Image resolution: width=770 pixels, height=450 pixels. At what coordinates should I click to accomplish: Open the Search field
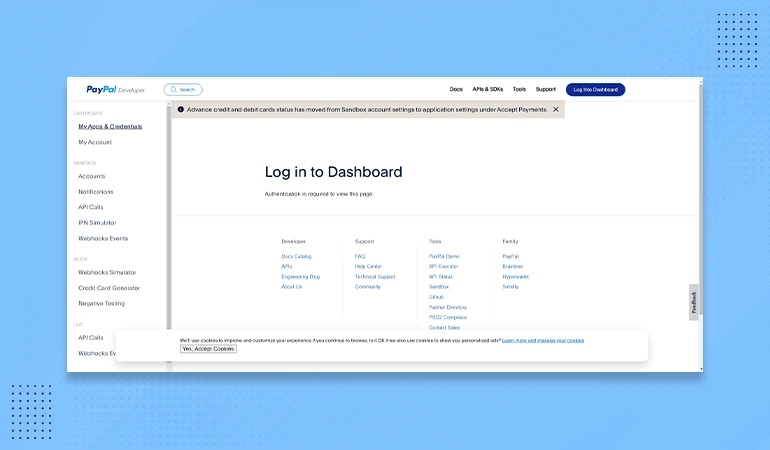(183, 89)
